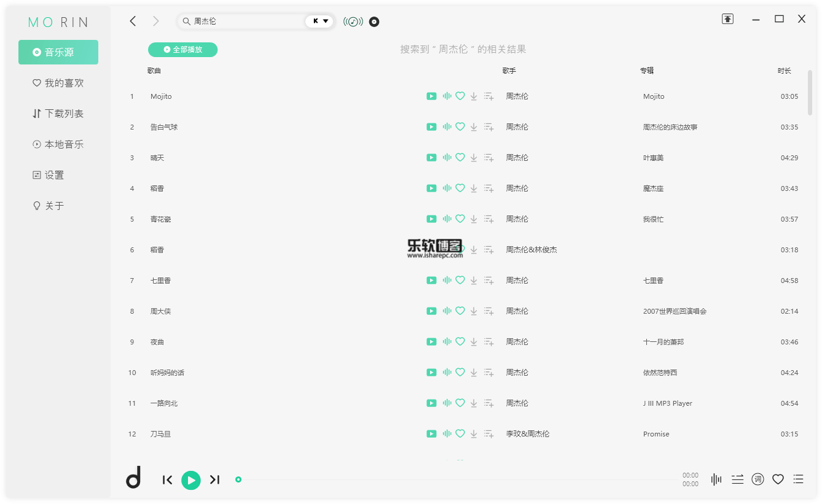Play the Mojito song row
This screenshot has height=504, width=822.
coord(431,96)
